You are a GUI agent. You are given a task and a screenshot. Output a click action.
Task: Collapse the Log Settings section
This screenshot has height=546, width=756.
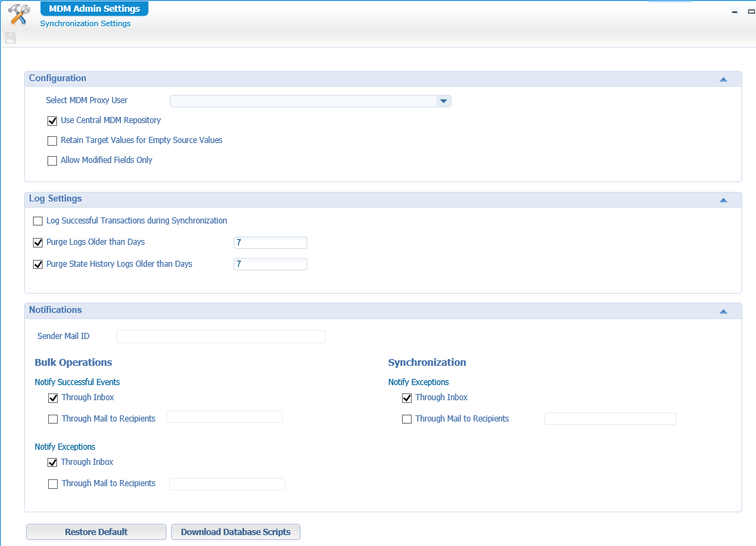pyautogui.click(x=723, y=199)
